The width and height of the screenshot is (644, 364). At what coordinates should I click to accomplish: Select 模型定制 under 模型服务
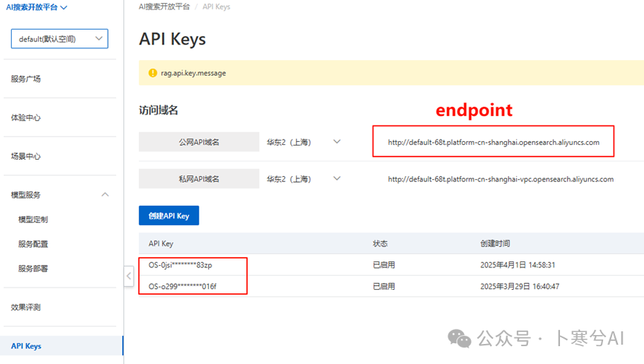[x=33, y=219]
